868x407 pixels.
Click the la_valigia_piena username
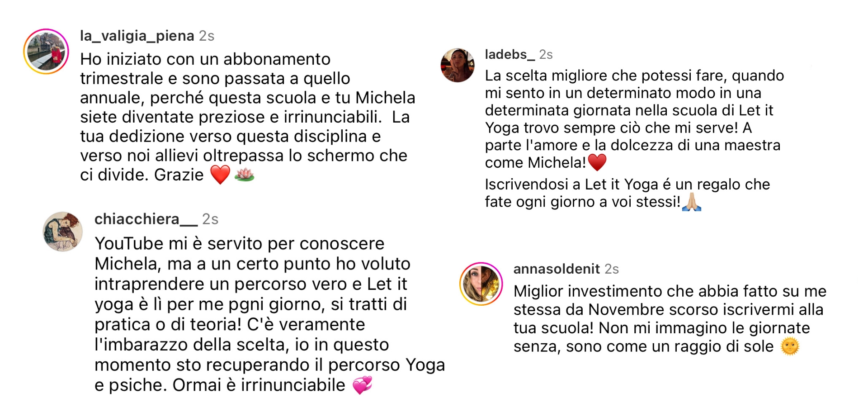[137, 36]
